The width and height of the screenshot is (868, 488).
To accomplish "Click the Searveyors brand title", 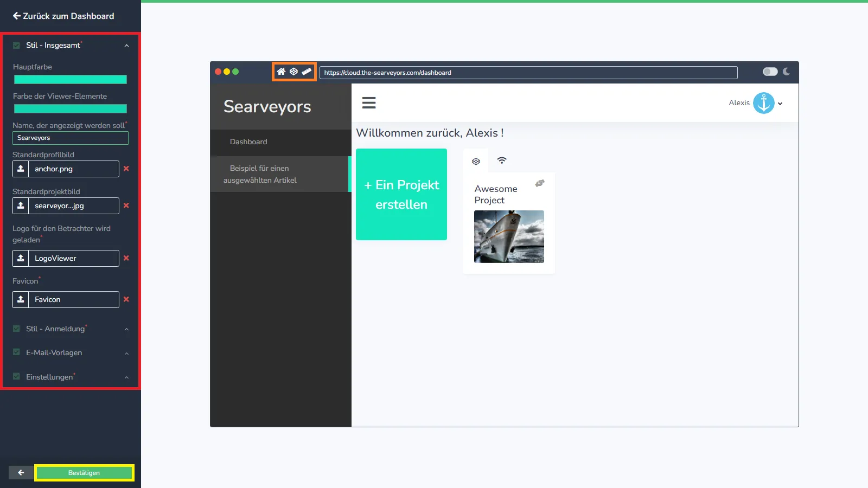I will (267, 107).
